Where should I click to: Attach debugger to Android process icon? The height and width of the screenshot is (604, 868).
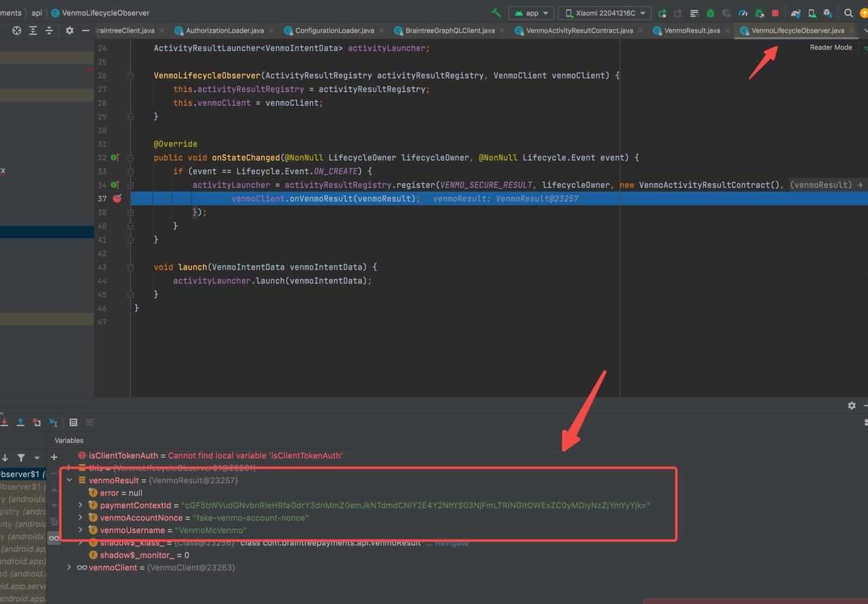pyautogui.click(x=759, y=13)
